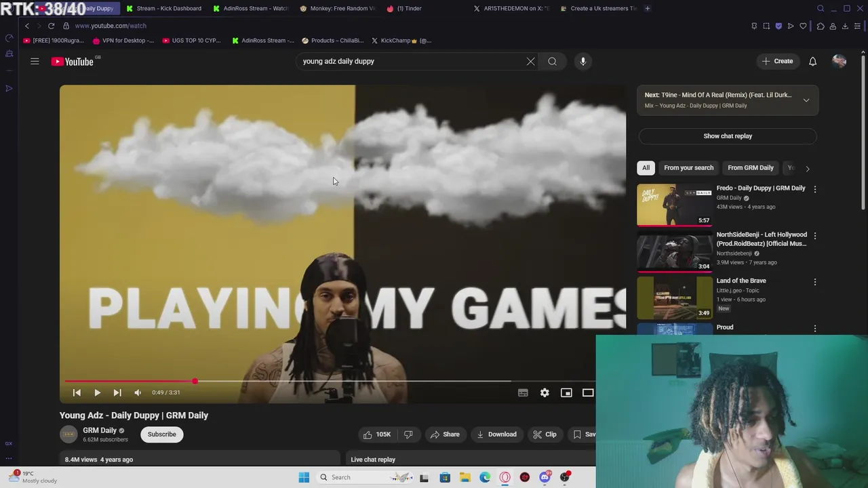Select 'From your search' filter chip
Screen dimensions: 868x488
point(688,168)
